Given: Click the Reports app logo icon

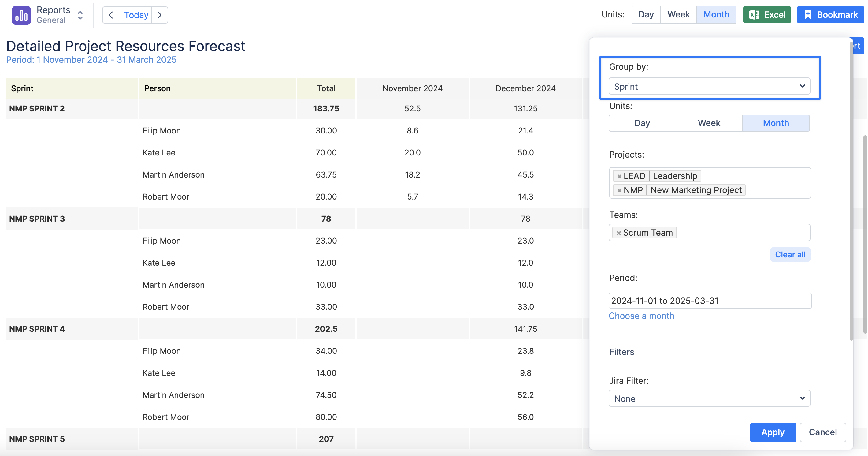Looking at the screenshot, I should (x=21, y=15).
